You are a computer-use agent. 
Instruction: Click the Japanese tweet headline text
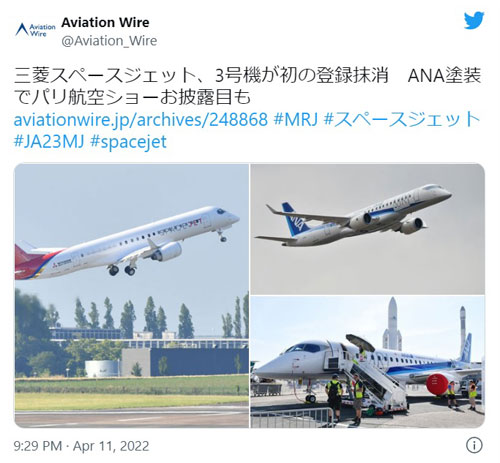point(247,86)
